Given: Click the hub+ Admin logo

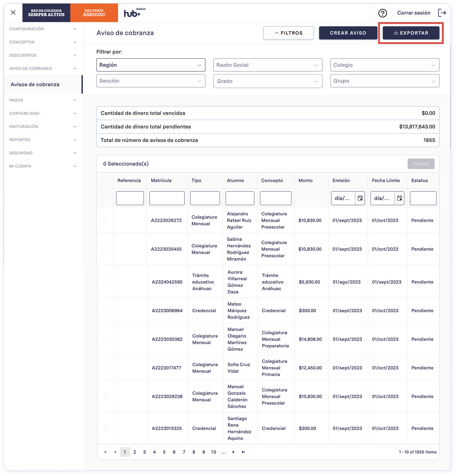Looking at the screenshot, I should coord(135,12).
